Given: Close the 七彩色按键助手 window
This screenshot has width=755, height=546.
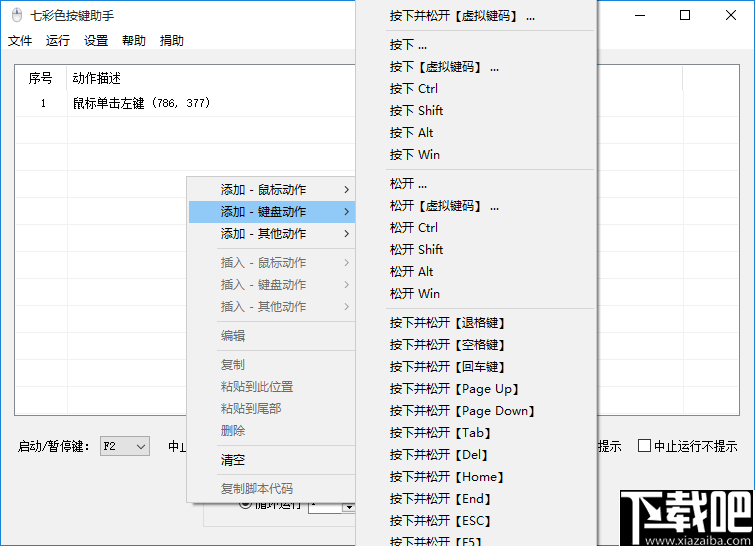Looking at the screenshot, I should pos(730,15).
